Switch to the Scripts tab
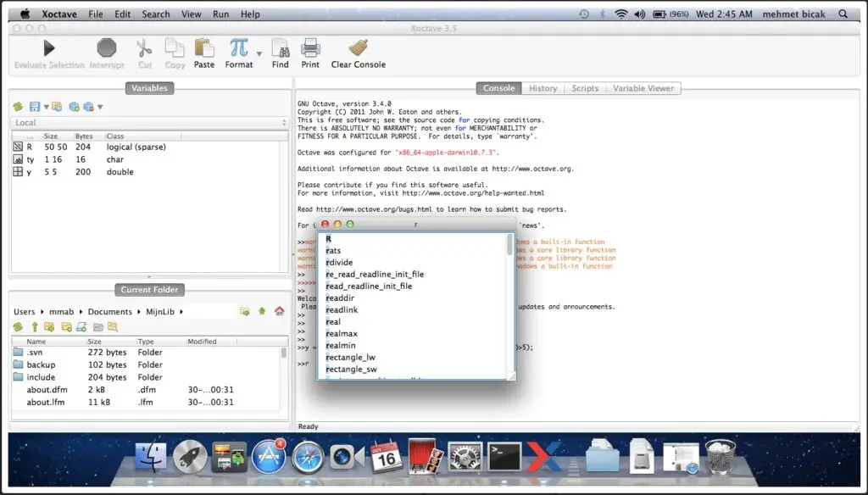 click(x=585, y=88)
